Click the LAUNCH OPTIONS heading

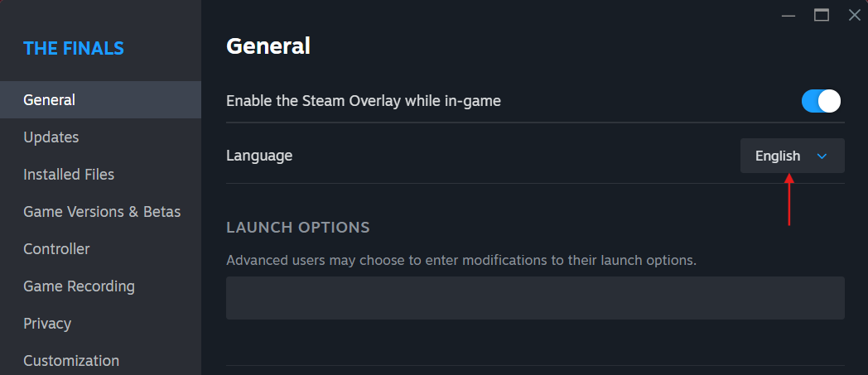298,227
